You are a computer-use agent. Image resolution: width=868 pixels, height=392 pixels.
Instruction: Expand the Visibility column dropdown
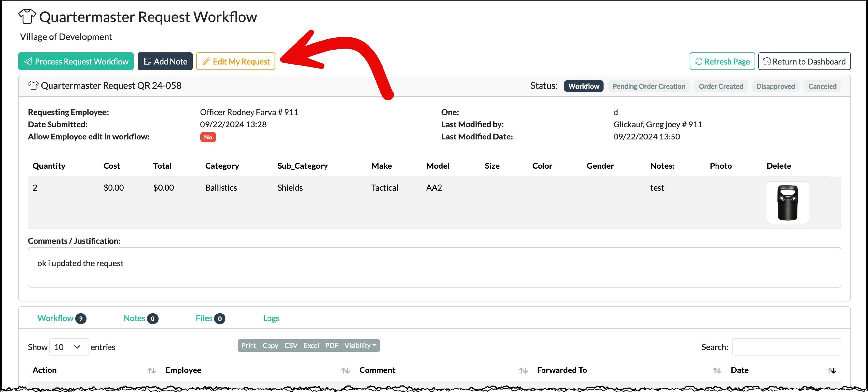pos(360,345)
